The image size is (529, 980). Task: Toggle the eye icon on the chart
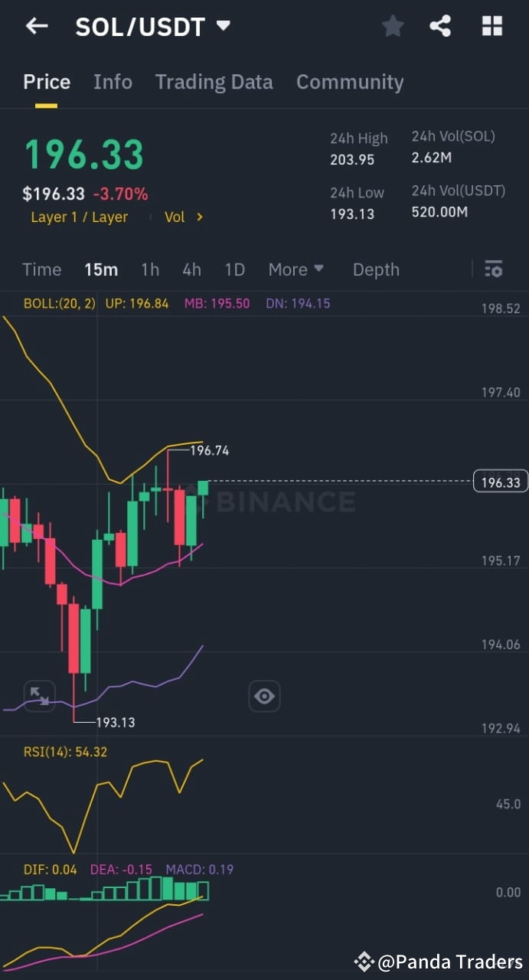(x=264, y=696)
